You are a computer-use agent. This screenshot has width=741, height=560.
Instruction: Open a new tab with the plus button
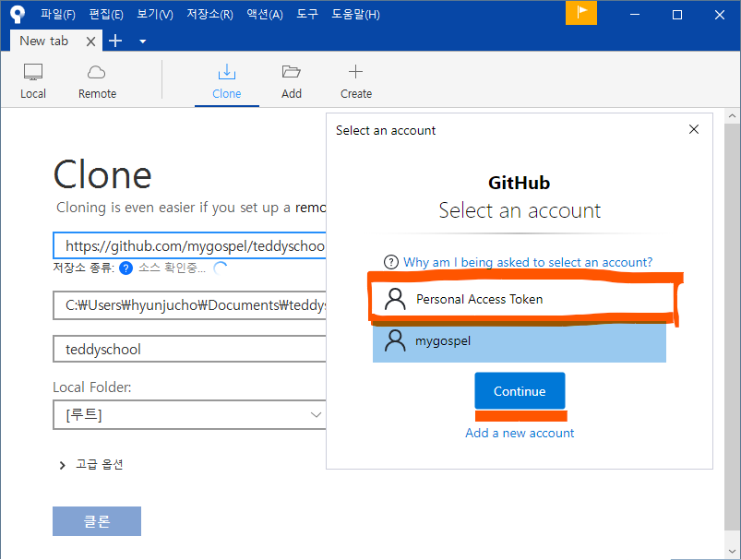point(115,42)
